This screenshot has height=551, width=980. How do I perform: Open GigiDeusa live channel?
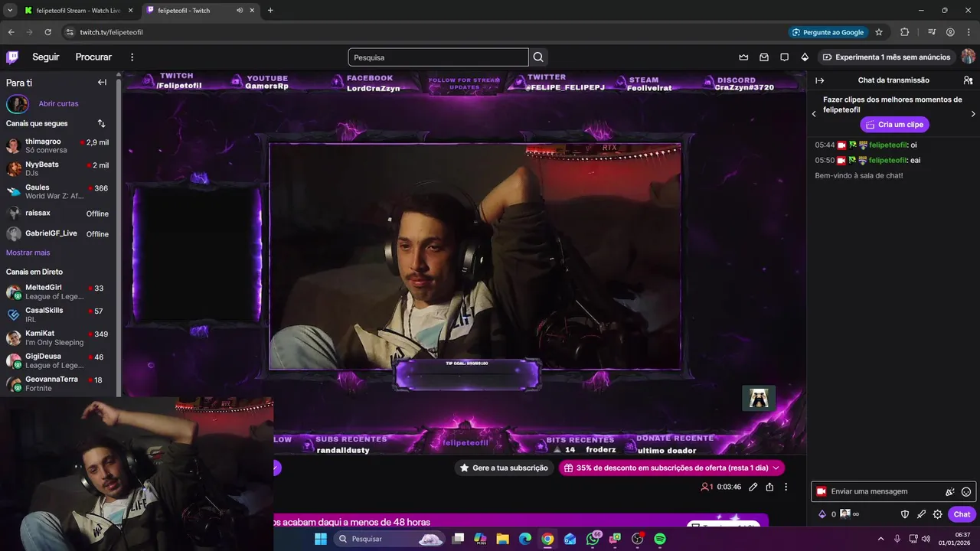[x=57, y=360]
